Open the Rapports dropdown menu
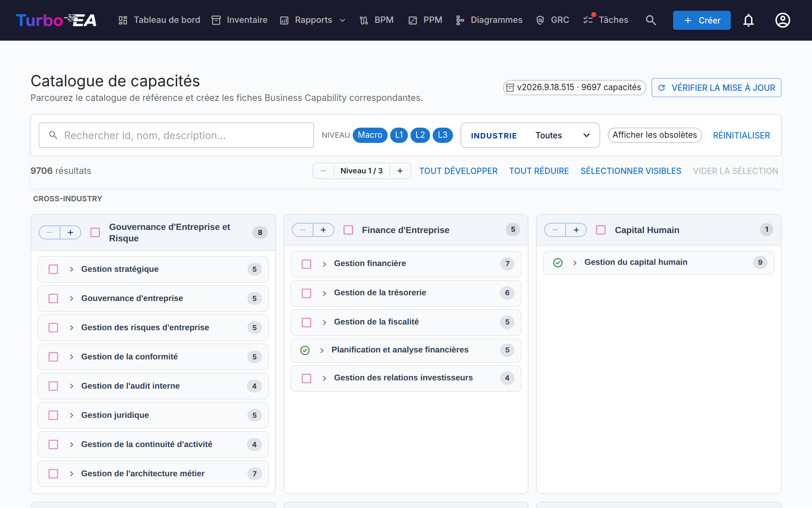Screen dimensions: 812x508 point(313,20)
